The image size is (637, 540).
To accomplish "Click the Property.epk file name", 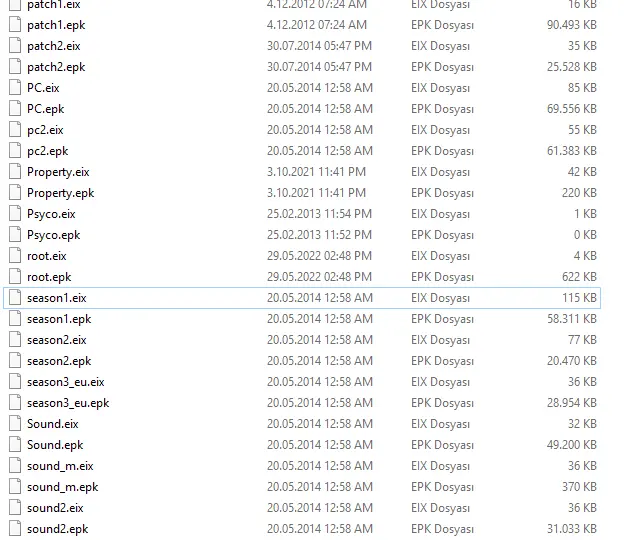I will coord(60,193).
